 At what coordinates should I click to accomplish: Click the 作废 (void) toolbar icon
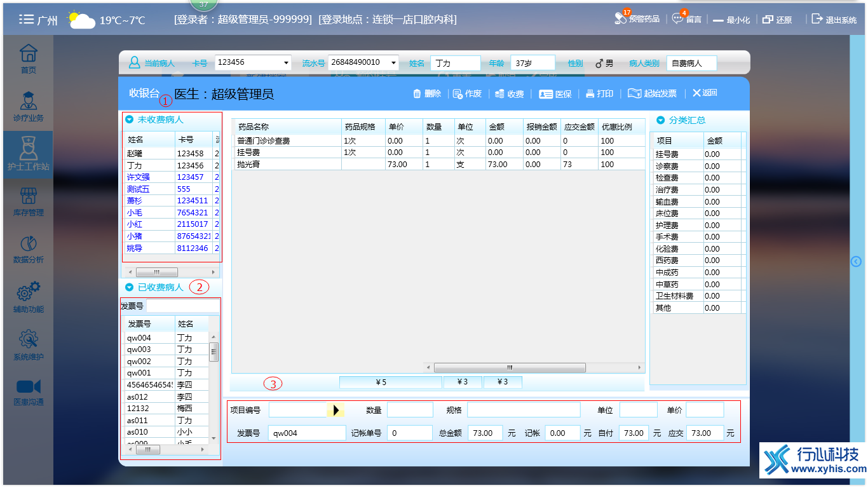point(466,93)
